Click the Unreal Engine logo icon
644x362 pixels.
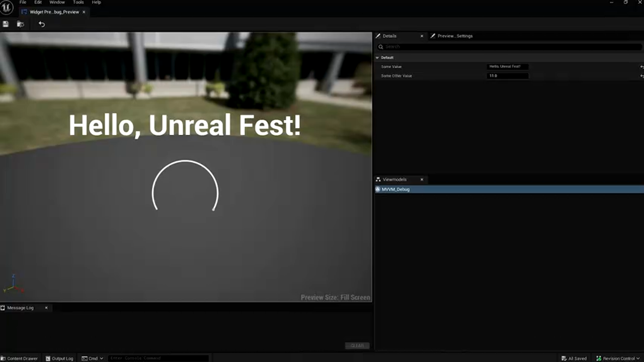[7, 8]
